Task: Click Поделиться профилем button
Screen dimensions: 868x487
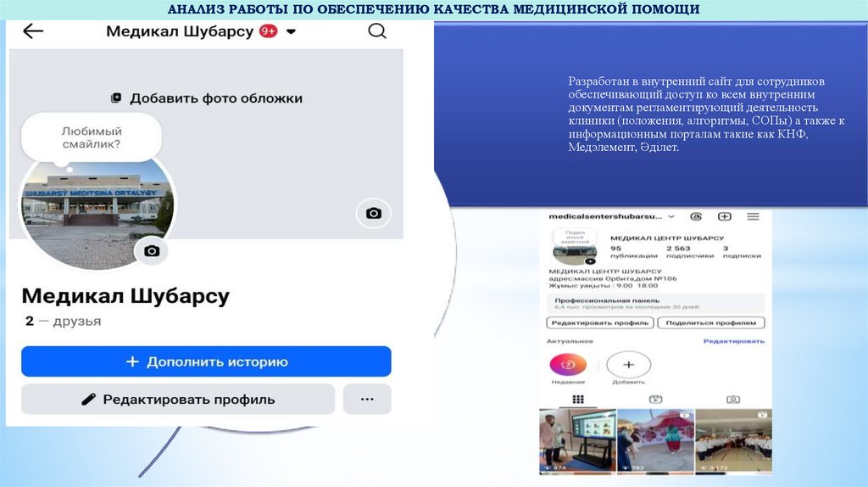Action: point(711,323)
